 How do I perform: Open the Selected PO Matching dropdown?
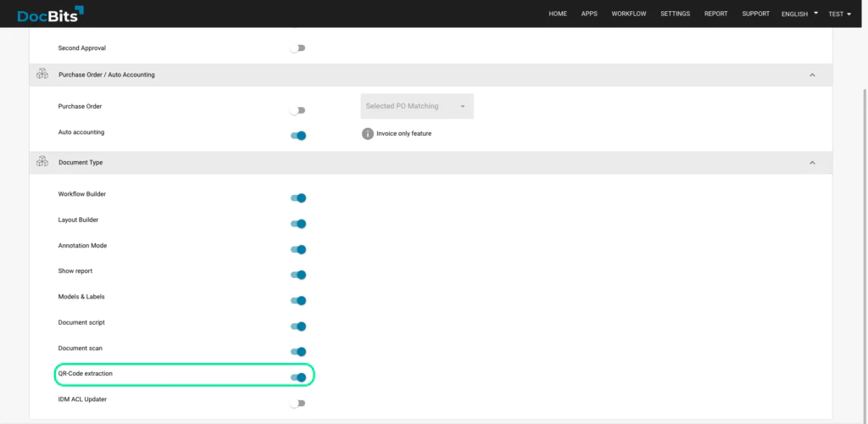click(417, 106)
